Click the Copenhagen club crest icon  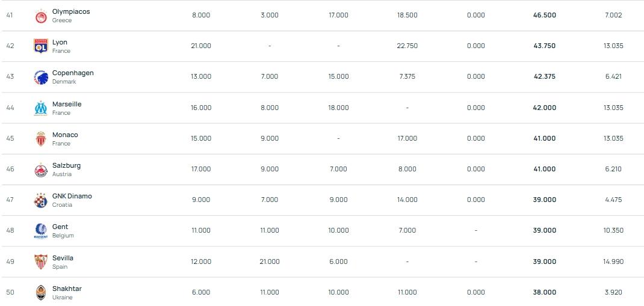[40, 77]
